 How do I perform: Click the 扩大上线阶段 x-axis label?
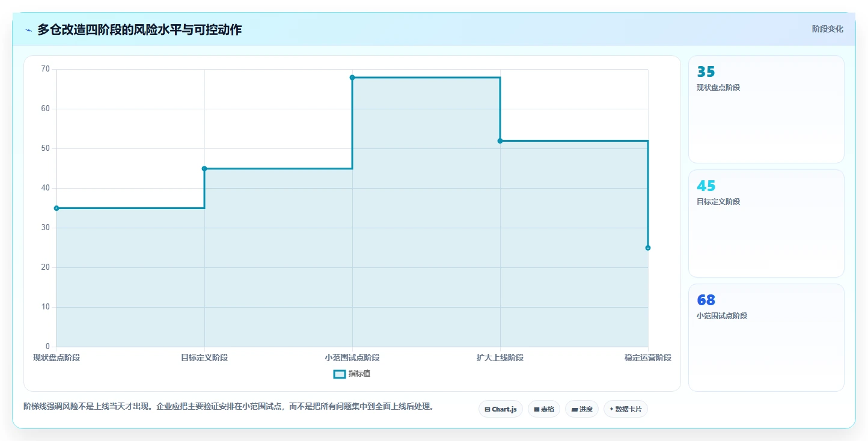coord(500,357)
